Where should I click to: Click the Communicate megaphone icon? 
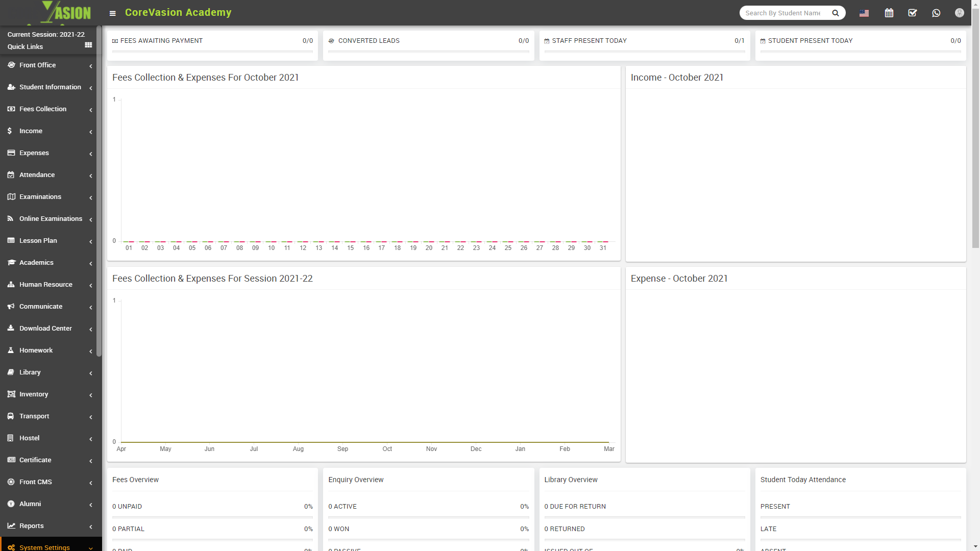pyautogui.click(x=11, y=306)
